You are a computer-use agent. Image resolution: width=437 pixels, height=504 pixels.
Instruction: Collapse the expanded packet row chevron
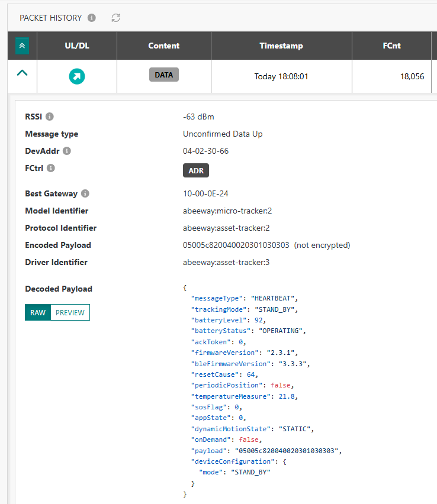pos(22,73)
